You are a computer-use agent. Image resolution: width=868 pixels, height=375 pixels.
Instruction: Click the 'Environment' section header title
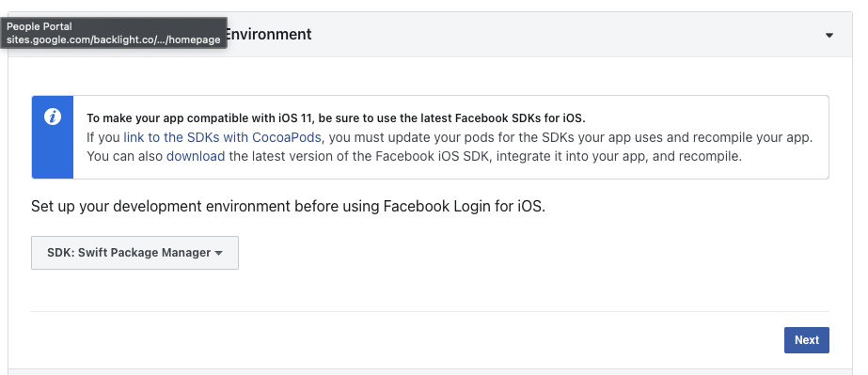269,34
